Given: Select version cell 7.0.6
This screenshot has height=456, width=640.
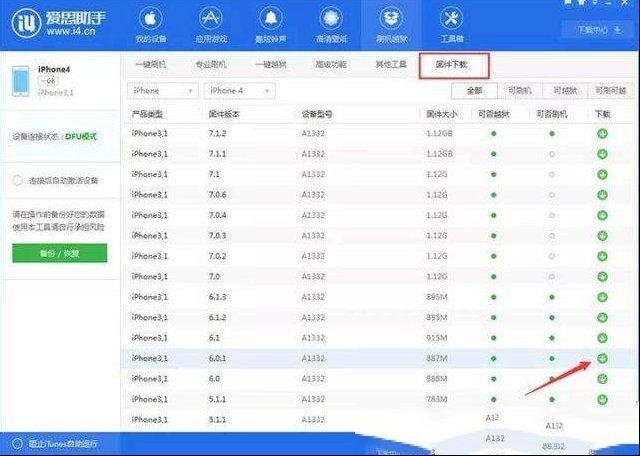Looking at the screenshot, I should (217, 195).
